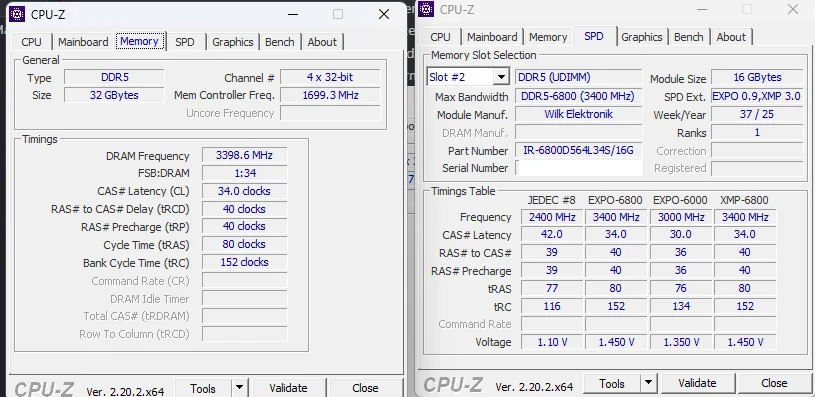Viewport: 815px width, 397px height.
Task: Click the 32 GBytes size value
Action: pyautogui.click(x=114, y=95)
